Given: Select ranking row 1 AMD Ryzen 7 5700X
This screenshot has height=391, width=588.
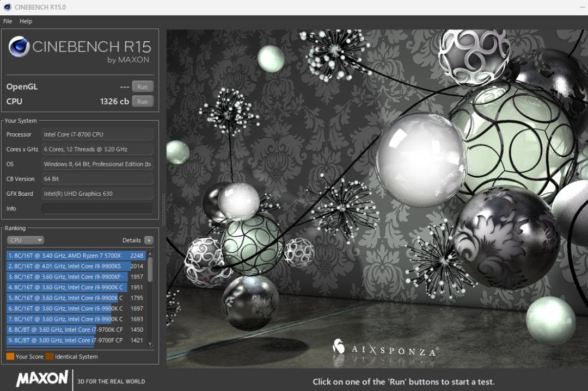Looking at the screenshot, I should pos(76,256).
